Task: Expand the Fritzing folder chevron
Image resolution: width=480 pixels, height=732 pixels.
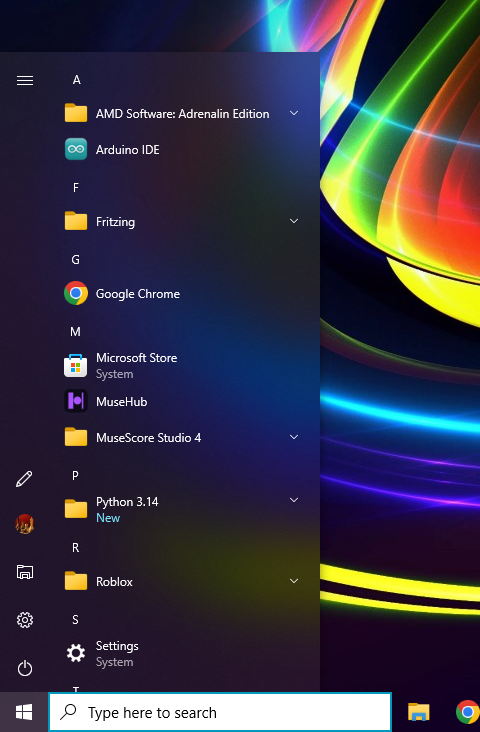Action: tap(294, 221)
